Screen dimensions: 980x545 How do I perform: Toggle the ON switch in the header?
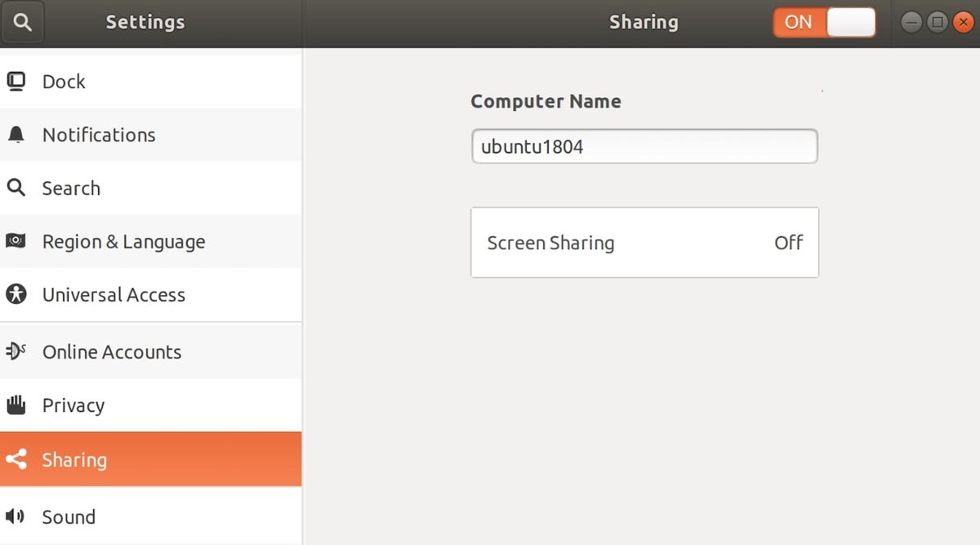click(x=825, y=22)
